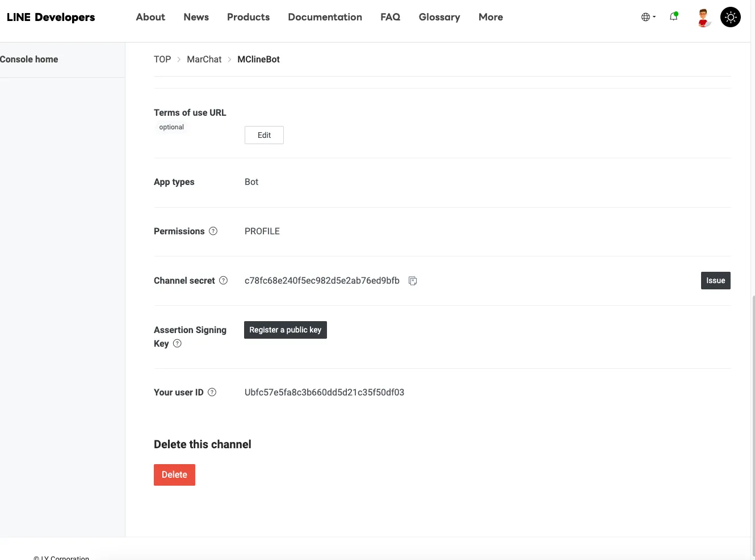Go to the Documentation page
Screen dimensions: 755x560
(x=325, y=17)
